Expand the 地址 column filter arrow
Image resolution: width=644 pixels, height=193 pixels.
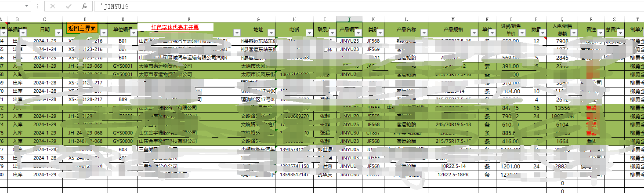[x=272, y=33]
